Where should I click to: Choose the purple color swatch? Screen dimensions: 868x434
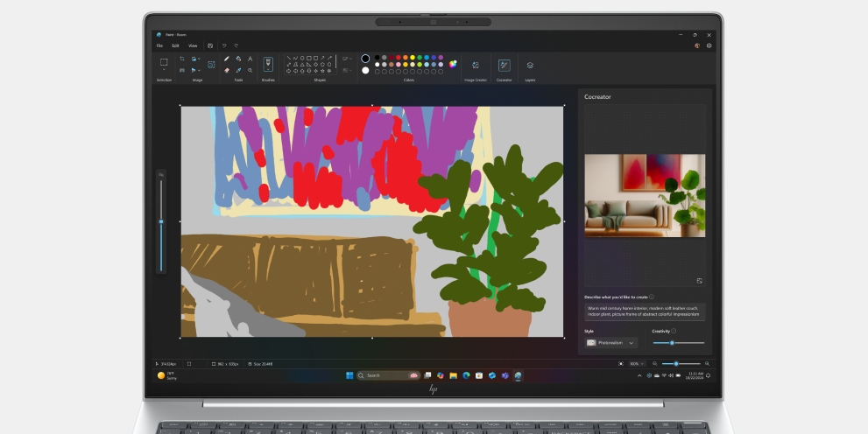tap(441, 58)
